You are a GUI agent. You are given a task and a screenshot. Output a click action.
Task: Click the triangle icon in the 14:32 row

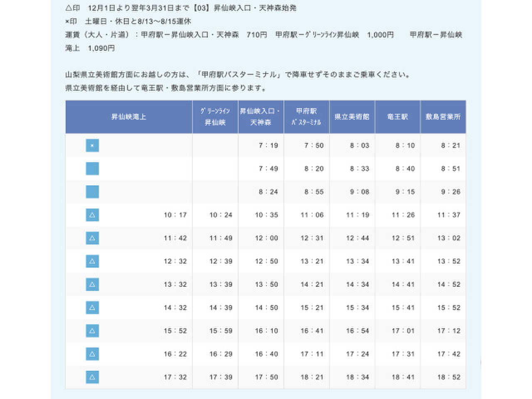[x=92, y=308]
